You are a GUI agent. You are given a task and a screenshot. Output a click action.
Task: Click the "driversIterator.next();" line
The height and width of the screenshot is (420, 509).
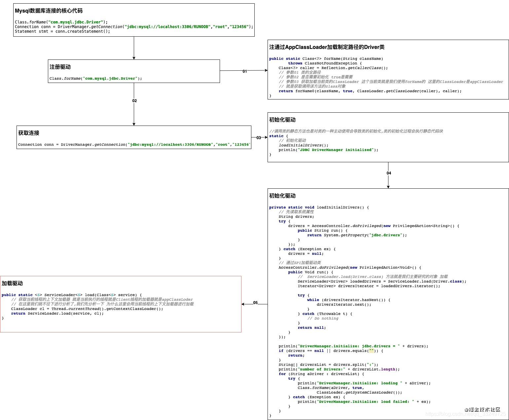344,304
